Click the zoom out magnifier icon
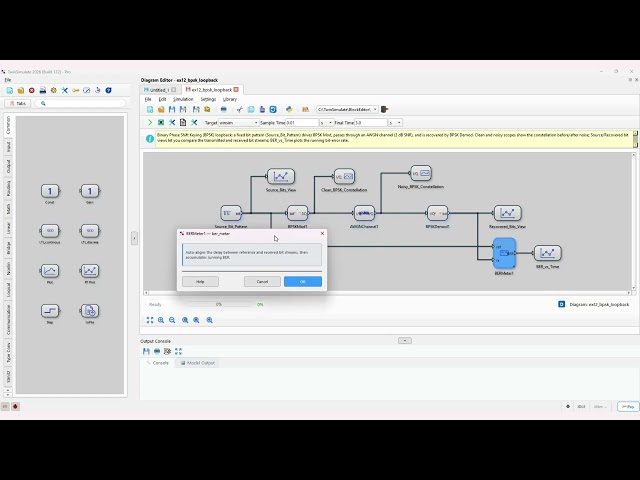This screenshot has width=640, height=480. [172, 320]
